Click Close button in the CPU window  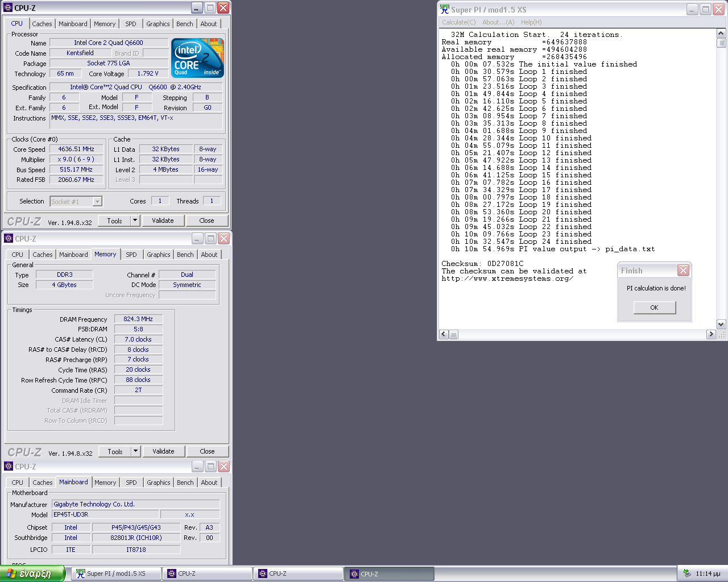pyautogui.click(x=207, y=221)
